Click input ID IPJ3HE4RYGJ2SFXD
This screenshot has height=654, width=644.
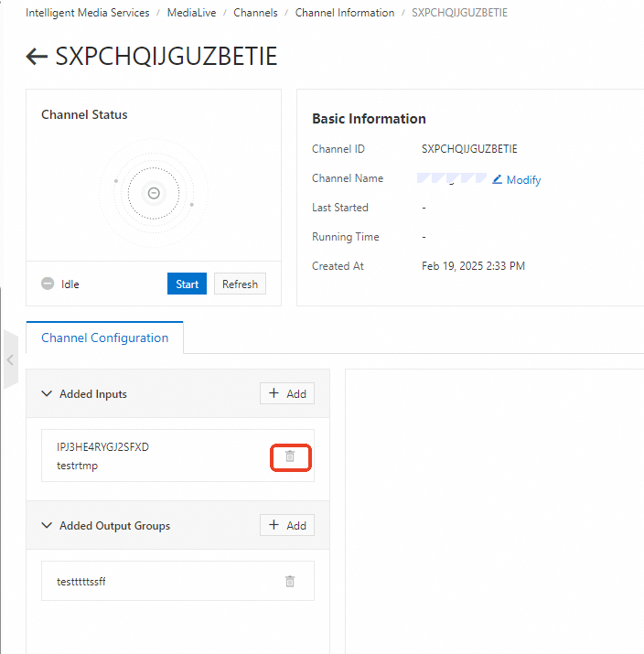pyautogui.click(x=102, y=447)
